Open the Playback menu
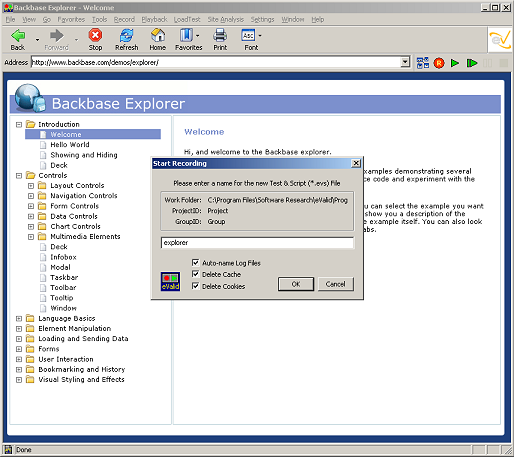 click(x=154, y=19)
